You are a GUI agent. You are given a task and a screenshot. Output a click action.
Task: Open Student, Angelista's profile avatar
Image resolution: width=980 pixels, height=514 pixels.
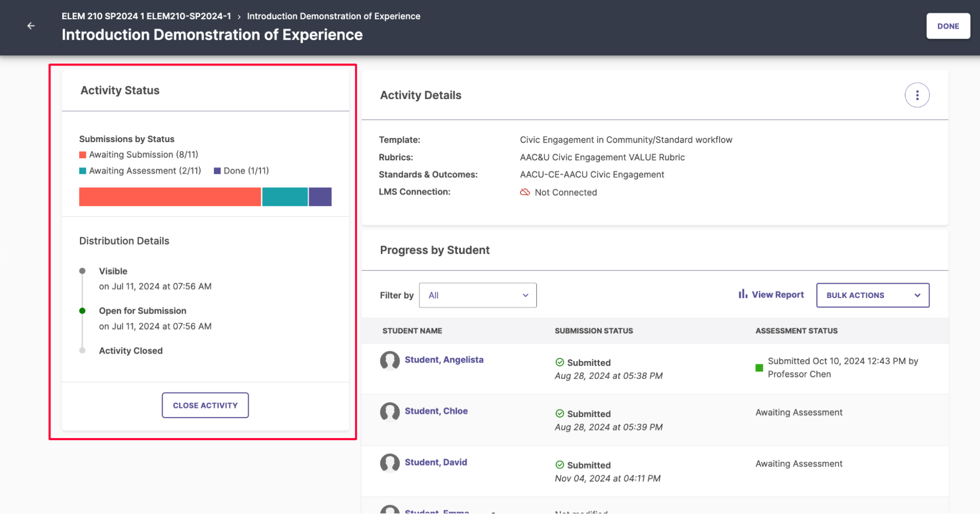[x=389, y=362]
